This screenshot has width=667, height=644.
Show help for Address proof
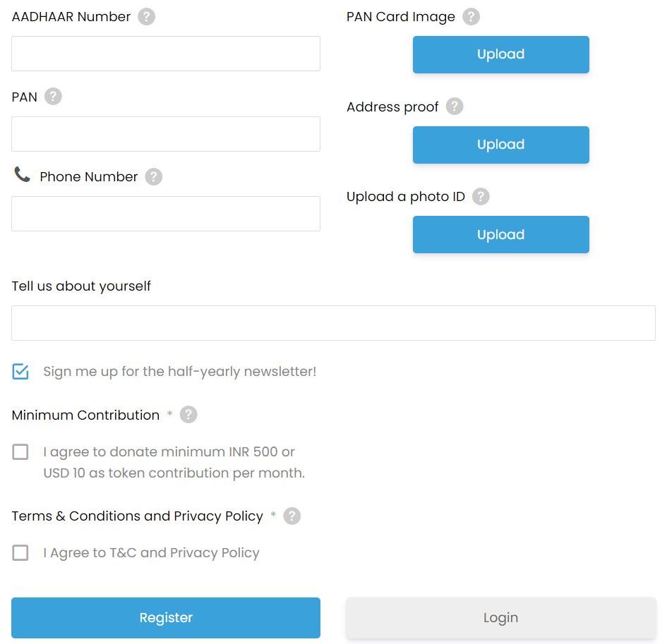pyautogui.click(x=455, y=107)
